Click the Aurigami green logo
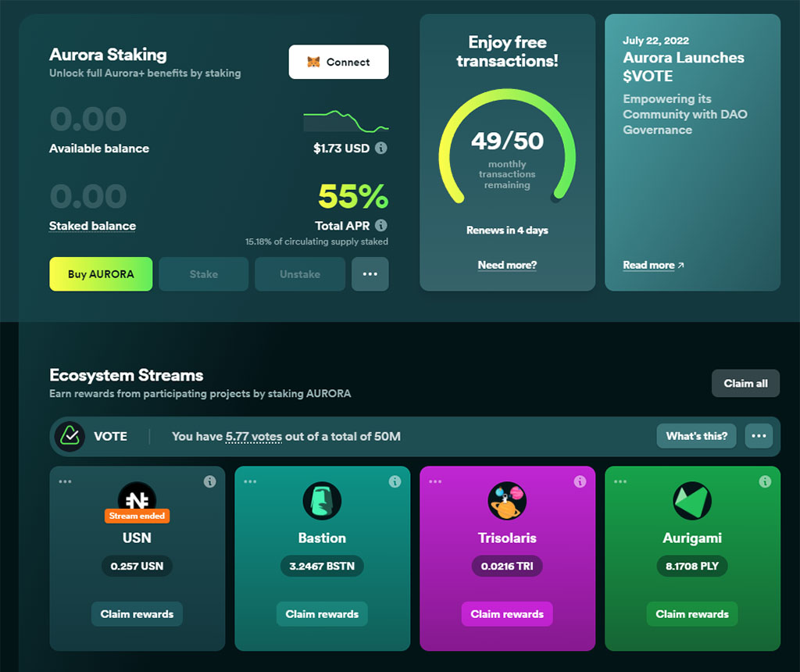The image size is (800, 672). [x=692, y=501]
